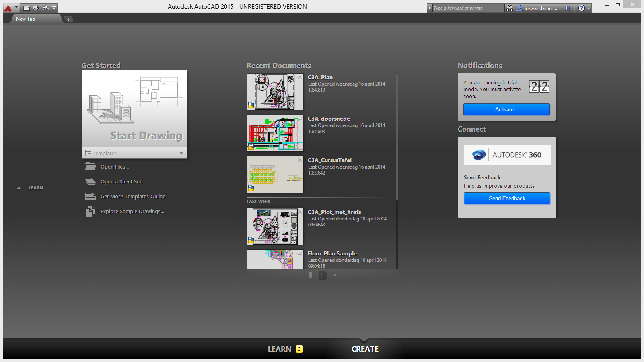The image size is (644, 362).
Task: Click the Autodesk Exchange X icon
Action: [568, 8]
